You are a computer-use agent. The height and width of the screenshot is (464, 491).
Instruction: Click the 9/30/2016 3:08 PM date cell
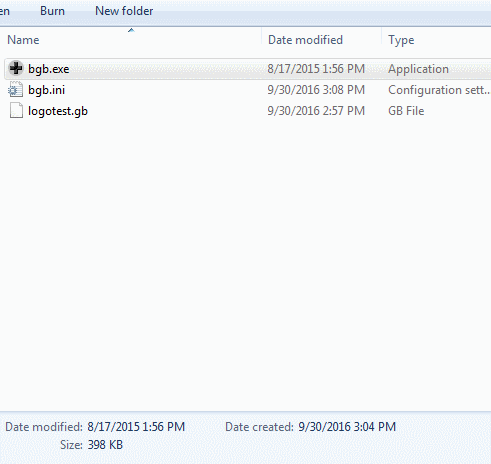coord(316,90)
